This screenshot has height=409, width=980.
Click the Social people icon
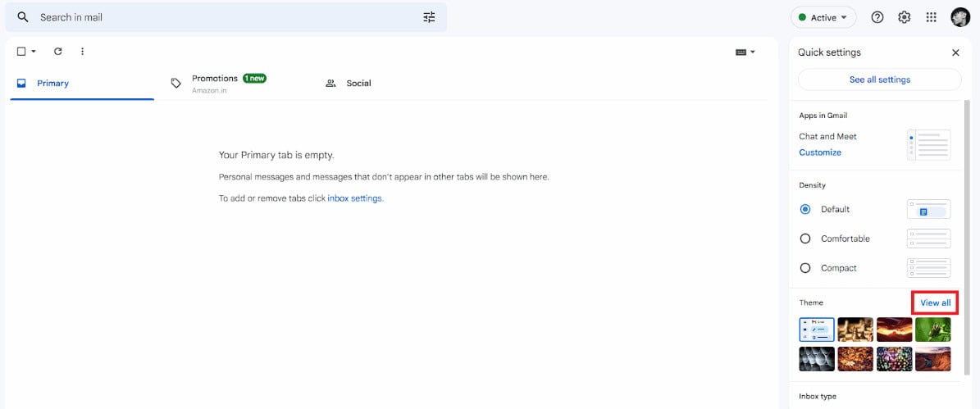point(331,83)
